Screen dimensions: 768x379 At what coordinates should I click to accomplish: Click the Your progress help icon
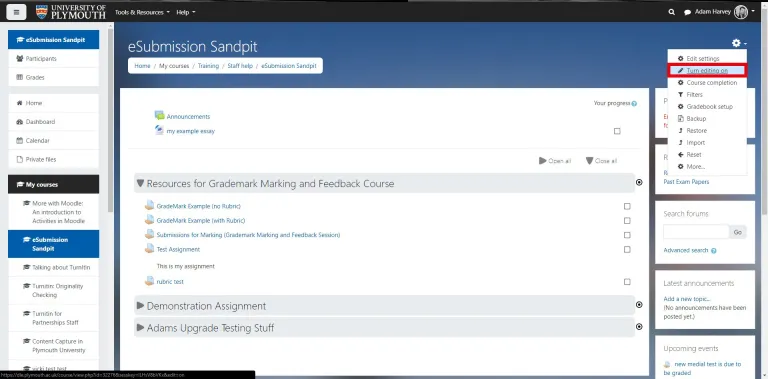click(634, 104)
